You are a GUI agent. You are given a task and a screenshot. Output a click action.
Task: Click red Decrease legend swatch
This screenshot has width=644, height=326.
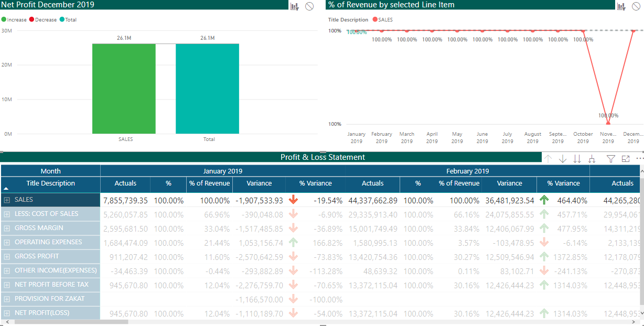point(31,19)
